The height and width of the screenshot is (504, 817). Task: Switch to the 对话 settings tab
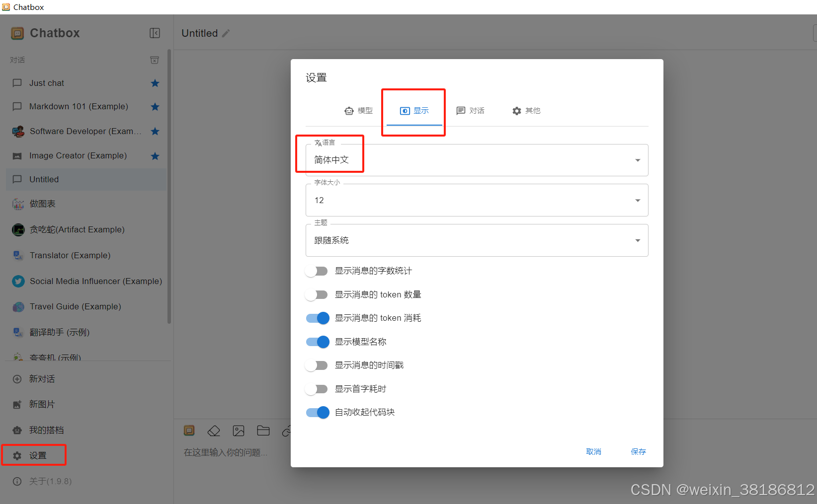(470, 111)
